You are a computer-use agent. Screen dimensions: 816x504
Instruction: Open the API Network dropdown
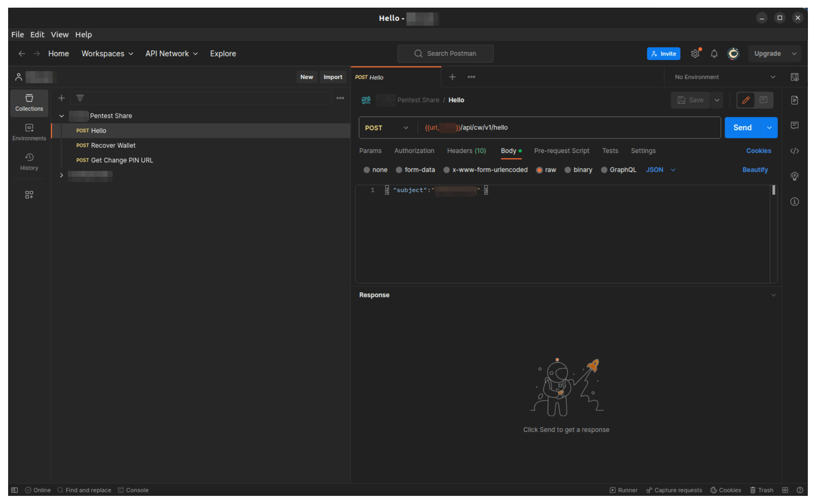[x=171, y=53]
